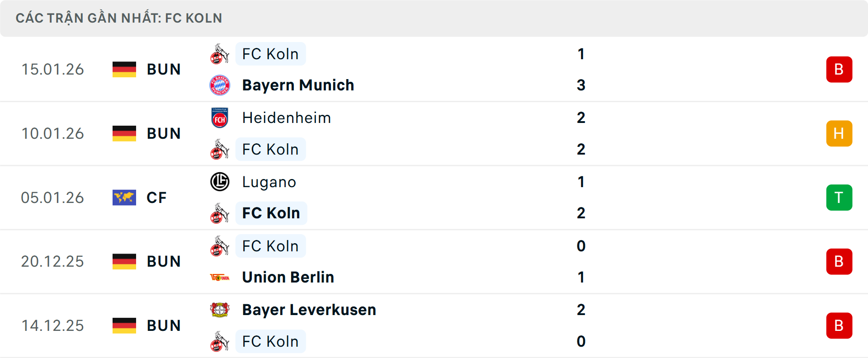Click the orange H draw result badge
This screenshot has width=868, height=358.
[839, 133]
